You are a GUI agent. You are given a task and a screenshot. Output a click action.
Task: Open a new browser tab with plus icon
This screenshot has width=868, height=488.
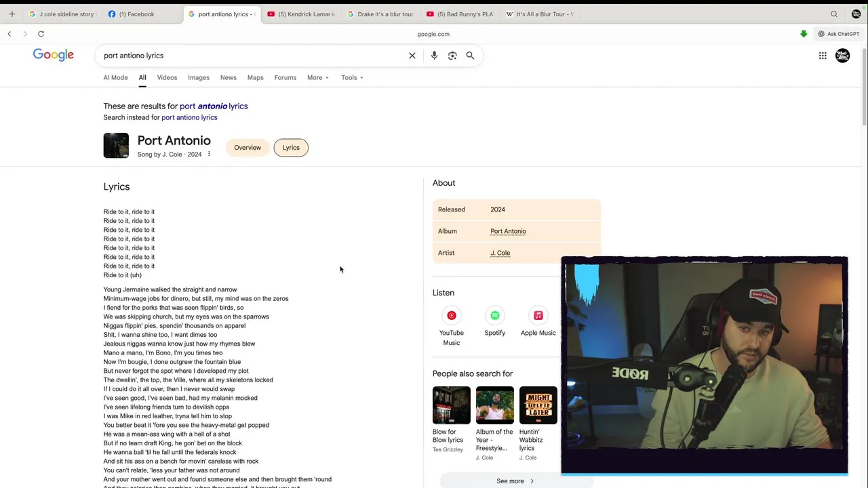coord(12,14)
